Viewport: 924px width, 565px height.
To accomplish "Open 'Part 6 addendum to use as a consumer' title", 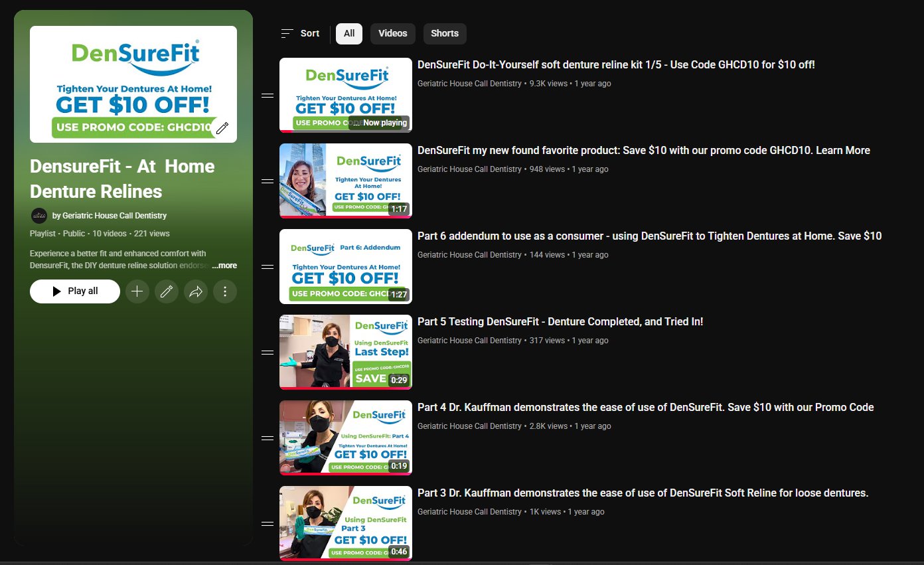I will 649,236.
